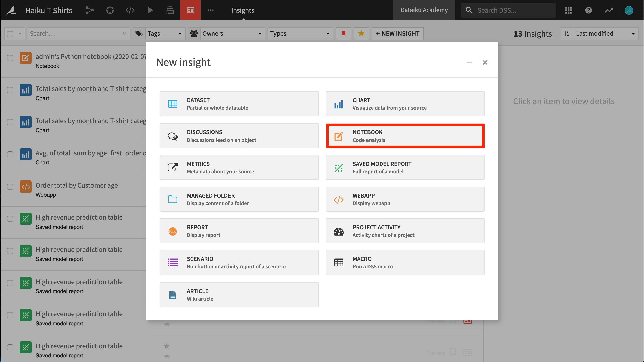The image size is (644, 362).
Task: Open the activity trend line icon
Action: point(609,10)
